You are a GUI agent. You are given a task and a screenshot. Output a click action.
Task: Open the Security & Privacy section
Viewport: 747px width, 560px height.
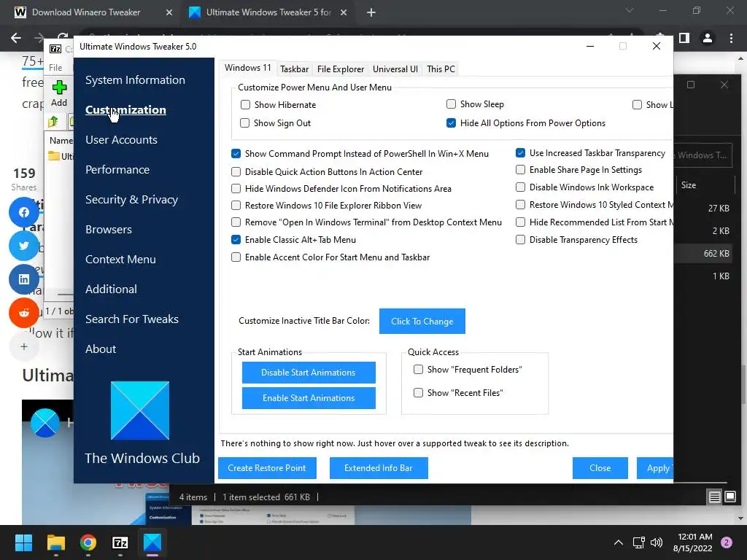[132, 200]
